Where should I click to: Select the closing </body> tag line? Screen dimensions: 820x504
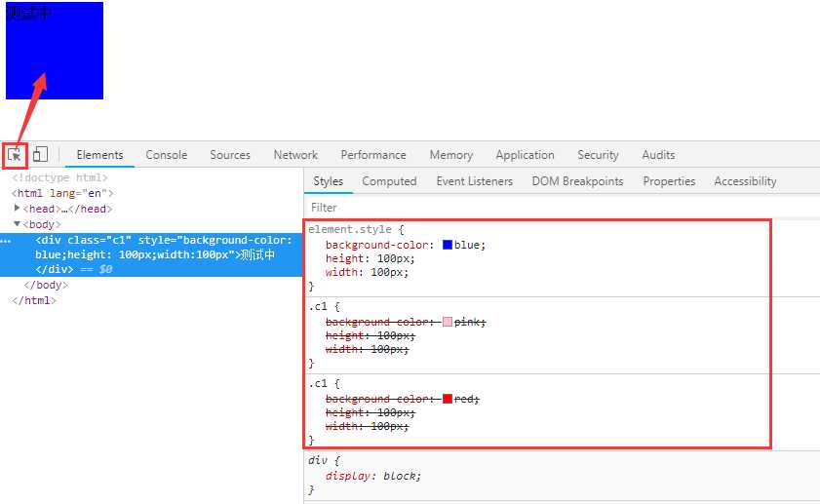point(46,285)
